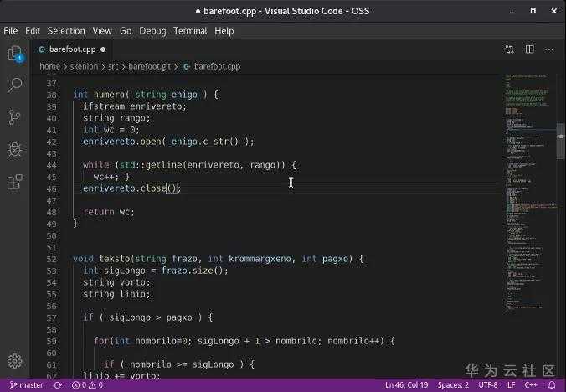Click the krommargxeno parameter on line 52
Screen dimensions: 566x392
point(260,259)
